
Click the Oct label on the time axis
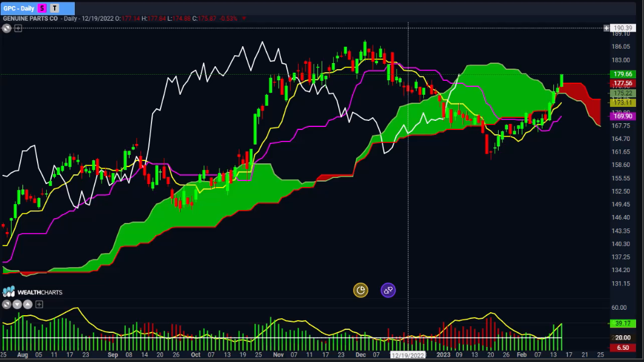coord(195,355)
